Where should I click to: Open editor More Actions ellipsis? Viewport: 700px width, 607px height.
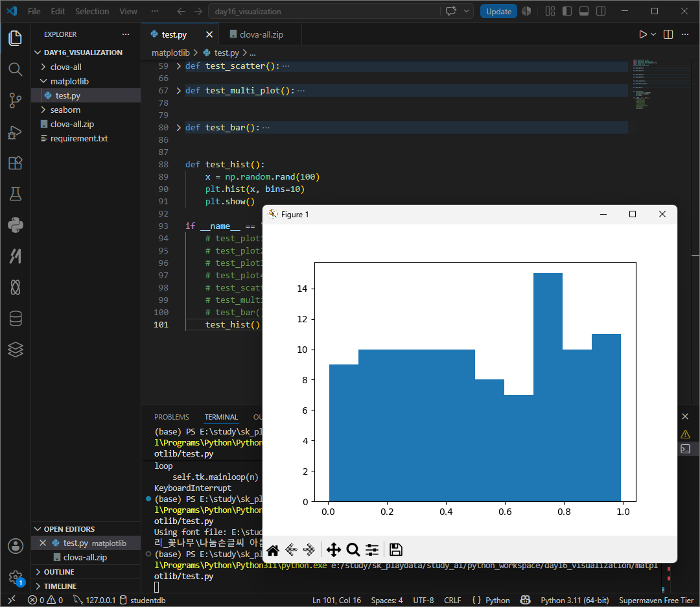tap(685, 34)
